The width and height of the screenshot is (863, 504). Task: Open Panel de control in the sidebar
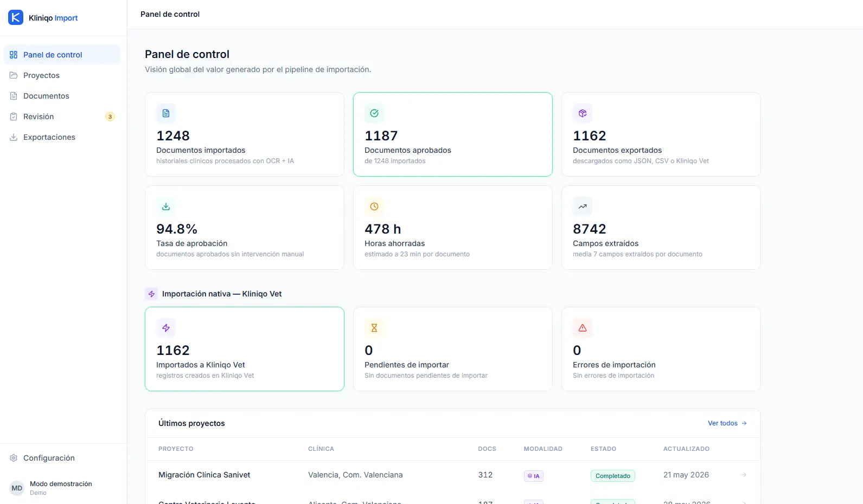(62, 55)
